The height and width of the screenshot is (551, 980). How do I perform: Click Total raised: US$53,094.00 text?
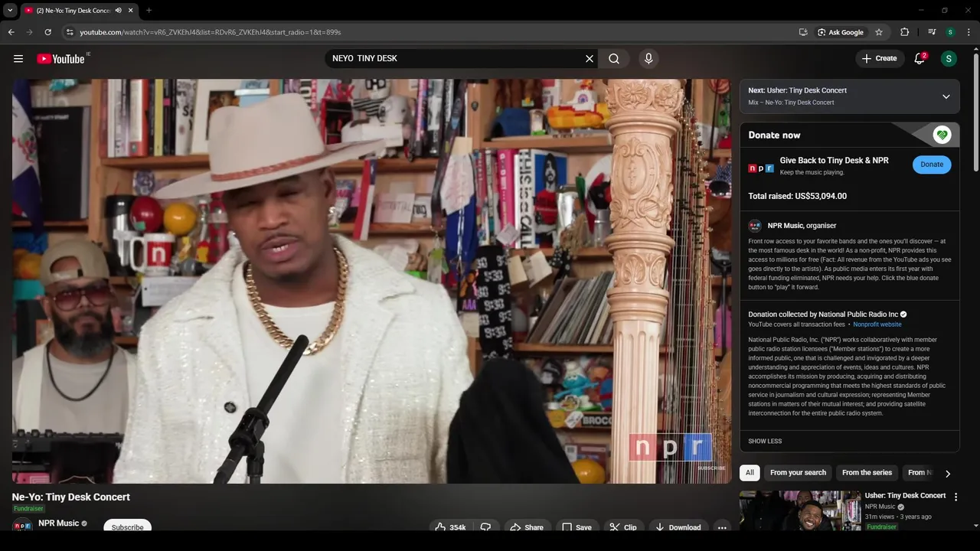[x=797, y=196]
